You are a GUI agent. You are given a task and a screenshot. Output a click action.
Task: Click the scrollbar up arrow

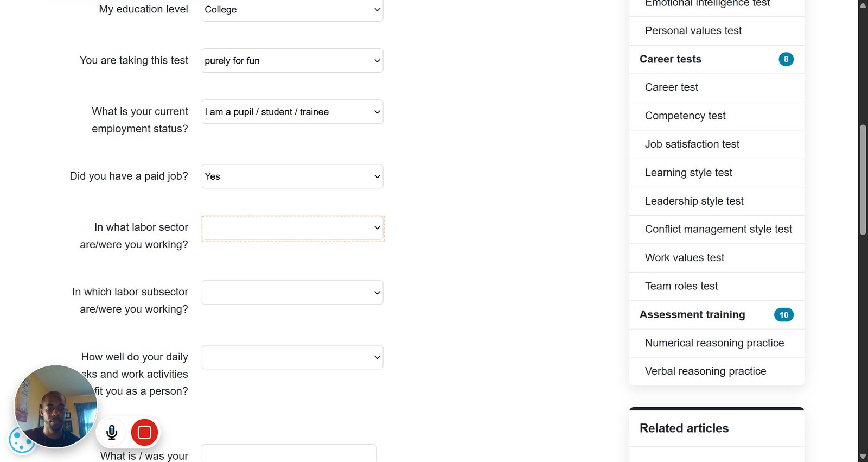click(863, 5)
